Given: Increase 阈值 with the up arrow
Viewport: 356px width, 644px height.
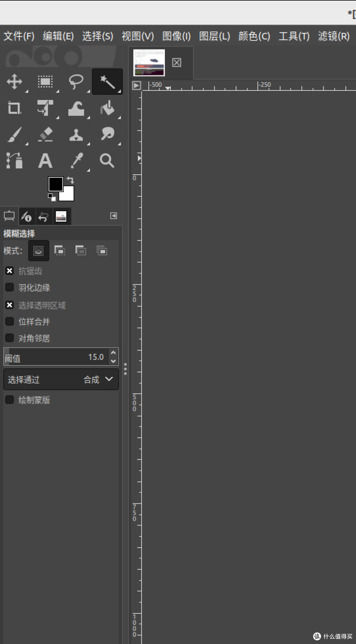Looking at the screenshot, I should (113, 353).
